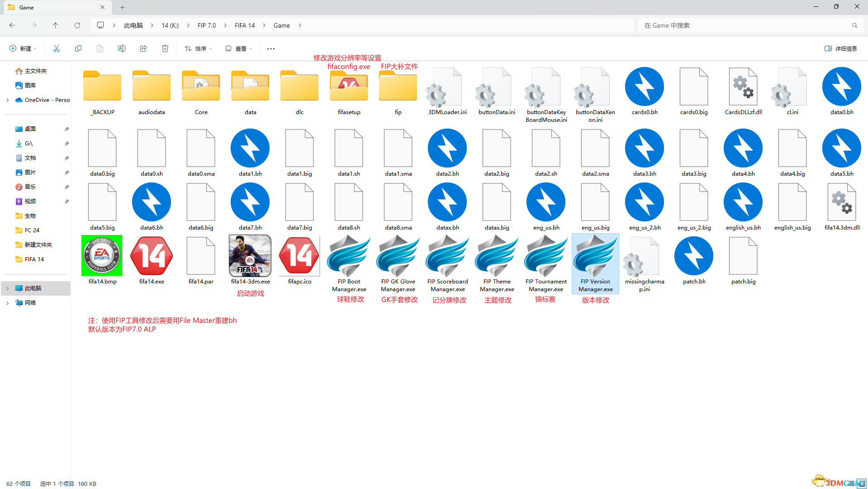Navigate to FIFA 14 in the breadcrumb bar

click(x=244, y=25)
